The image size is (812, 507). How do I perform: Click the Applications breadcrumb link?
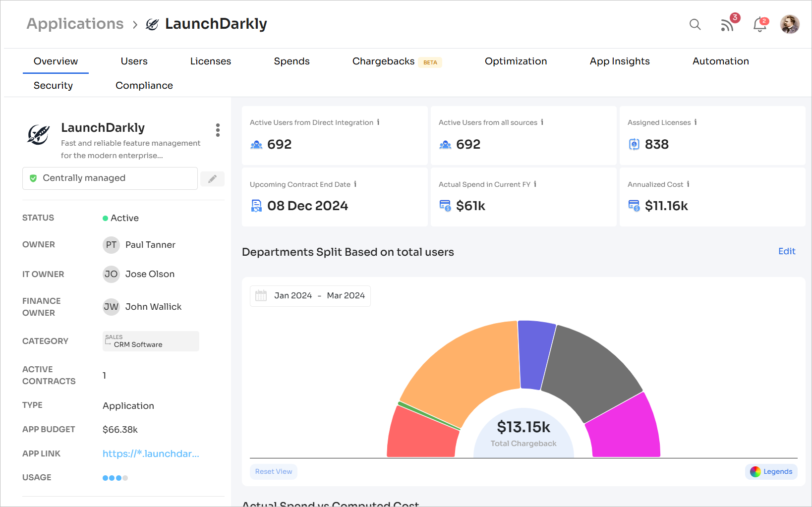75,24
